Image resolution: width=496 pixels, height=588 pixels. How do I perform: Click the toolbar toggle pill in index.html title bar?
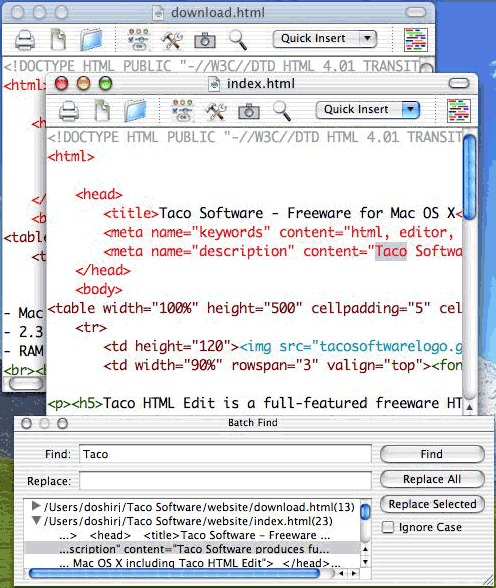point(459,83)
